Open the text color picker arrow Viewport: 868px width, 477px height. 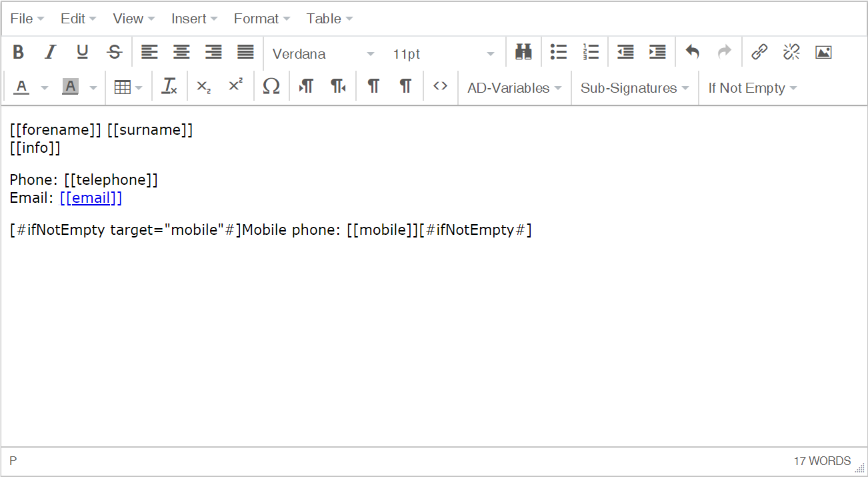[x=44, y=87]
